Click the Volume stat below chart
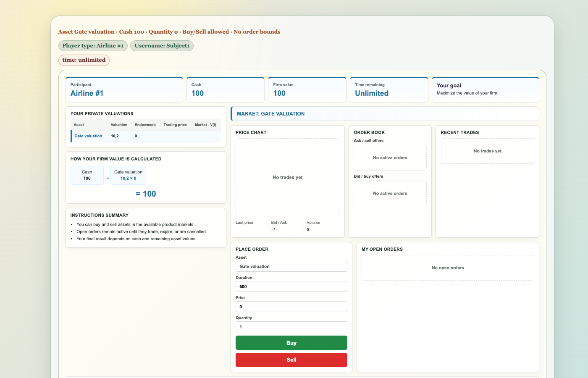Image resolution: width=588 pixels, height=378 pixels. coord(321,226)
